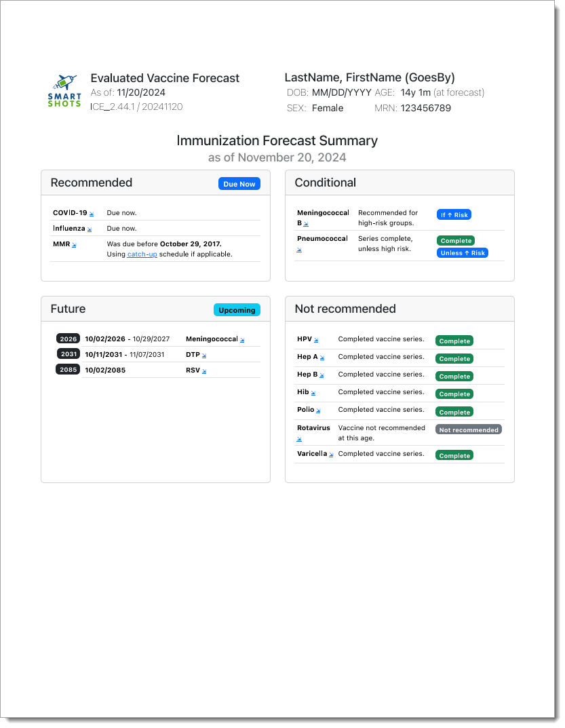Click the link icon next to HPV
565x728 pixels.
[316, 340]
